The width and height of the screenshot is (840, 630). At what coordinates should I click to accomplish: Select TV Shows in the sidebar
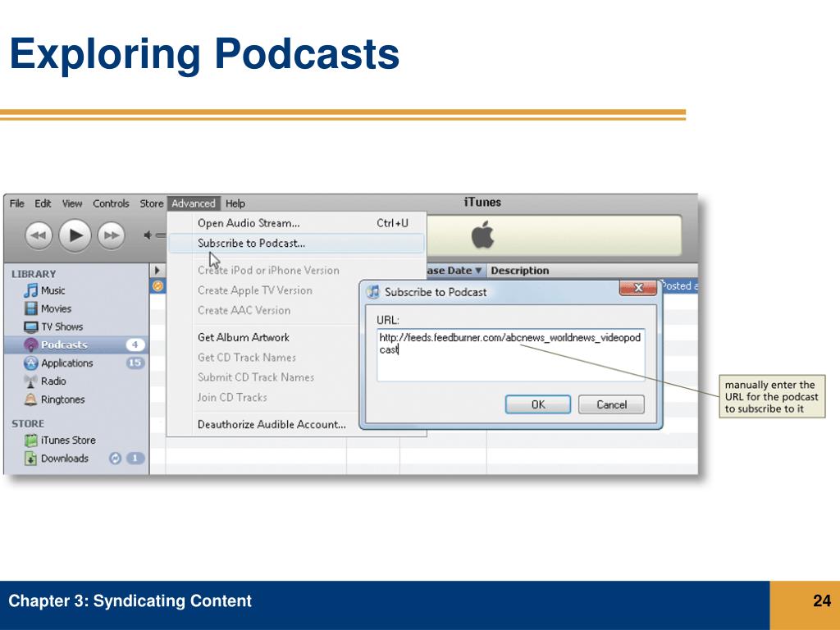click(76, 326)
